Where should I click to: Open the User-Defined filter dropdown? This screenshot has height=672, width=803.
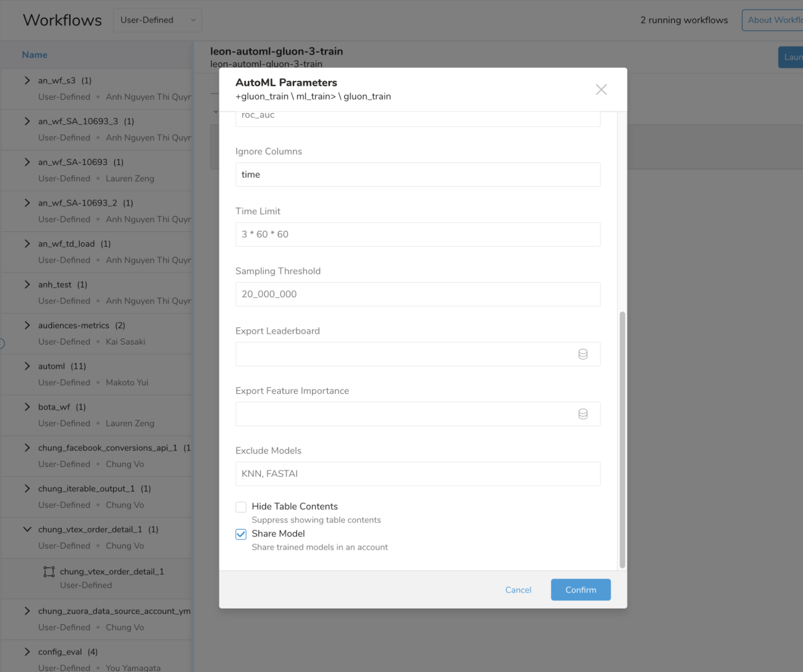pyautogui.click(x=157, y=20)
